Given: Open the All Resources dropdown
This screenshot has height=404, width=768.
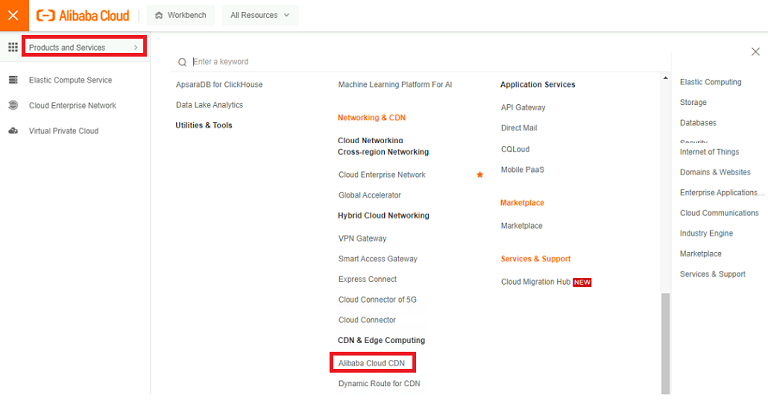Looking at the screenshot, I should click(260, 15).
